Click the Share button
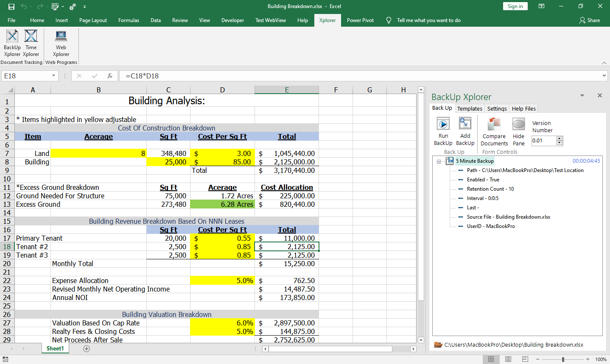This screenshot has width=610, height=364. 590,20
